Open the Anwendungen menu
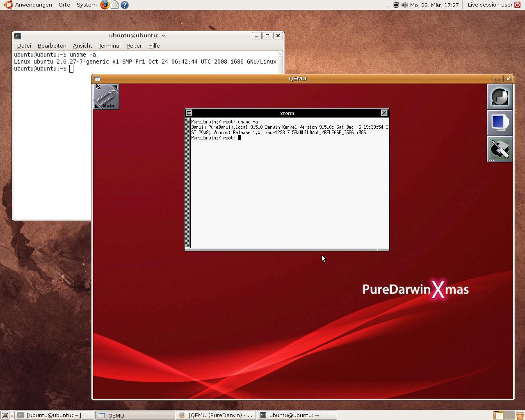This screenshot has width=525, height=420. tap(34, 5)
